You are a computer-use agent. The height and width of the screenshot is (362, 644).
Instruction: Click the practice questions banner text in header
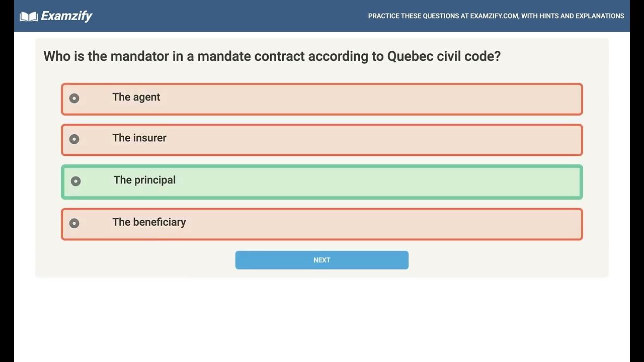coord(496,16)
